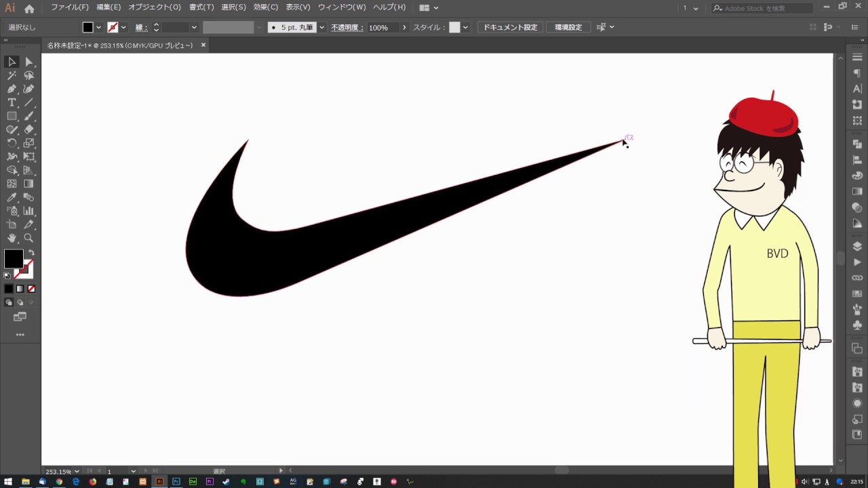
Task: Switch to Draw Normal mode
Action: [x=9, y=302]
